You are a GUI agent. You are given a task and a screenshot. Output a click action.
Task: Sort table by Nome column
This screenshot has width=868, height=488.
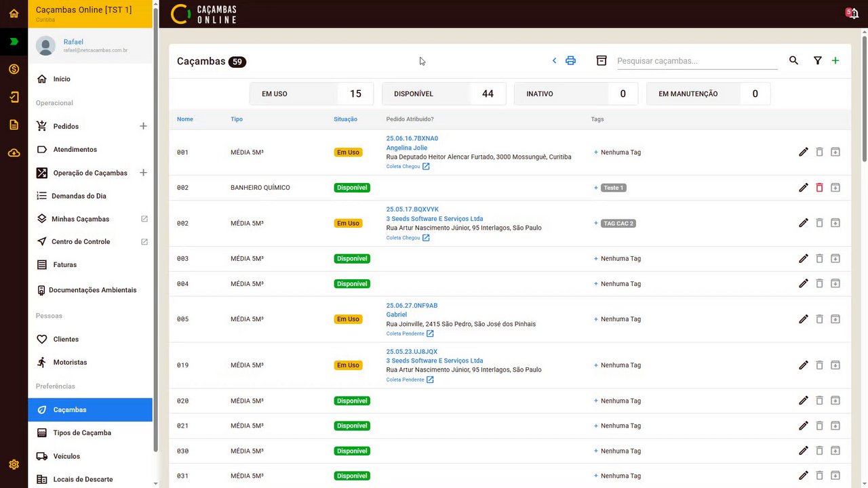click(185, 119)
